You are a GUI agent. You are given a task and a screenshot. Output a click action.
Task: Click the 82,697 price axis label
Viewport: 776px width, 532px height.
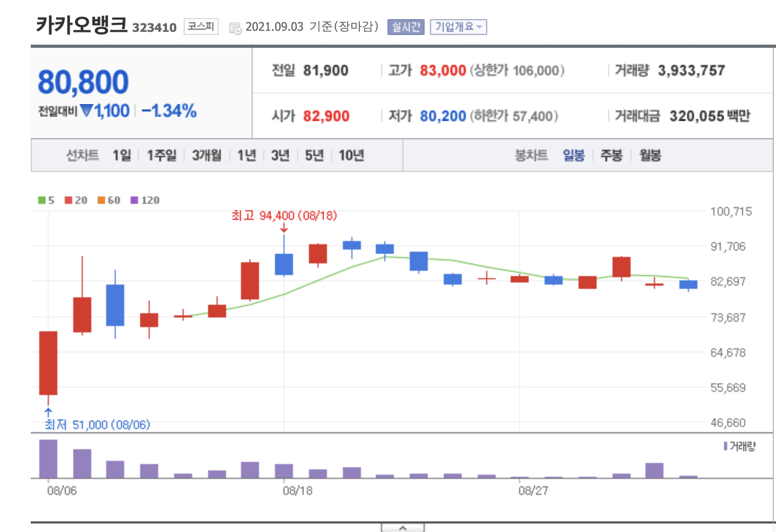tap(728, 282)
